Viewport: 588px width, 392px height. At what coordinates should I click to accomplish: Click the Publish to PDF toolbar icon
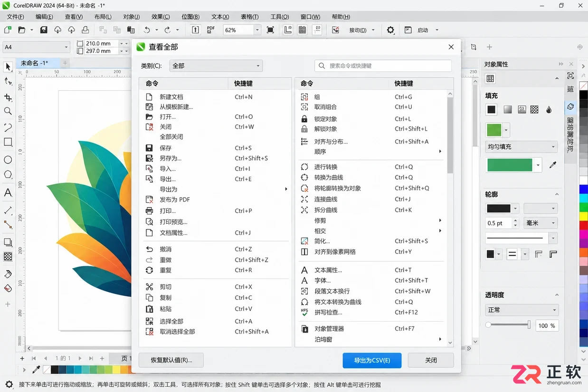(211, 30)
